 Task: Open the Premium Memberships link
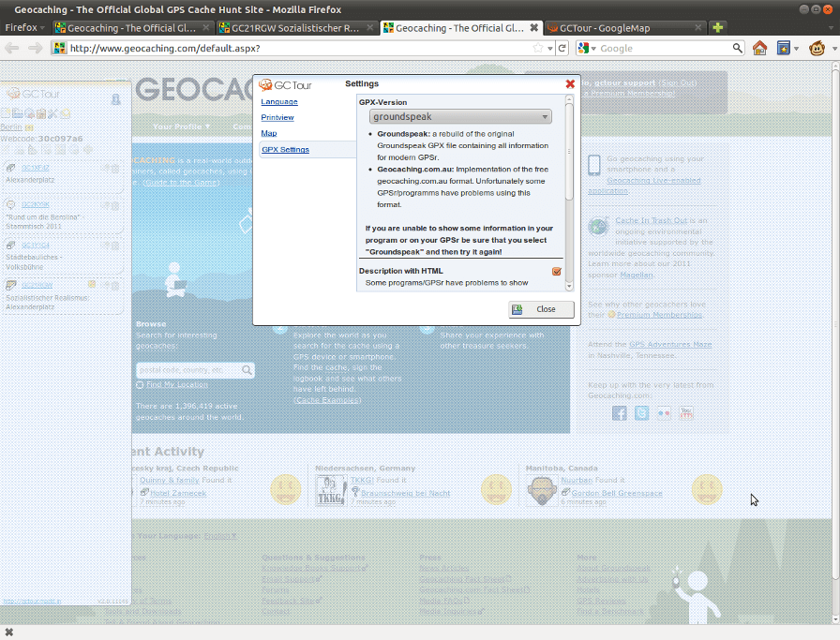[659, 315]
